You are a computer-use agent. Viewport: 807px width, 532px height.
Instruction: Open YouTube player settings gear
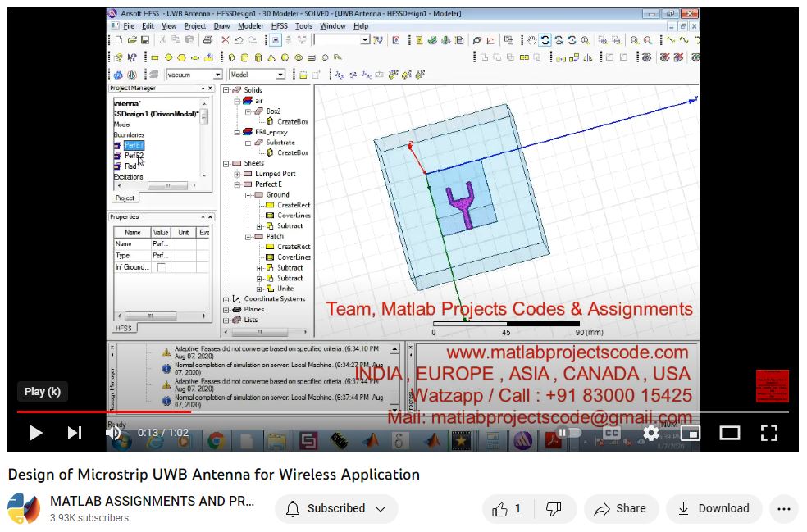(650, 432)
